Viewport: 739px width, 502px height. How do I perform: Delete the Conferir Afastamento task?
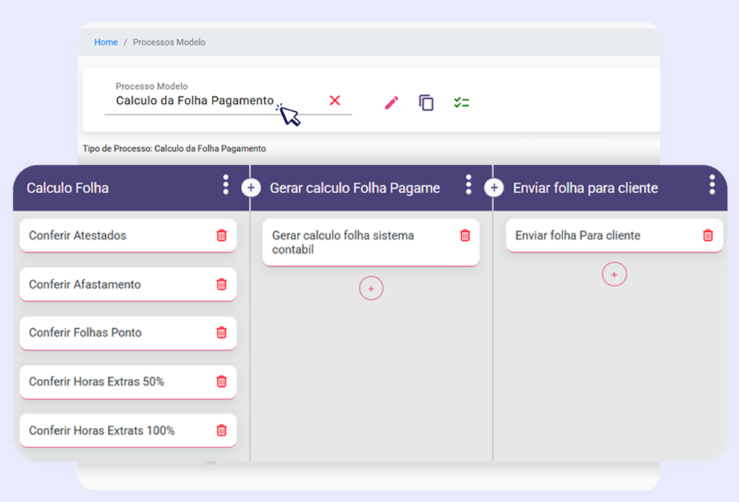(x=222, y=285)
